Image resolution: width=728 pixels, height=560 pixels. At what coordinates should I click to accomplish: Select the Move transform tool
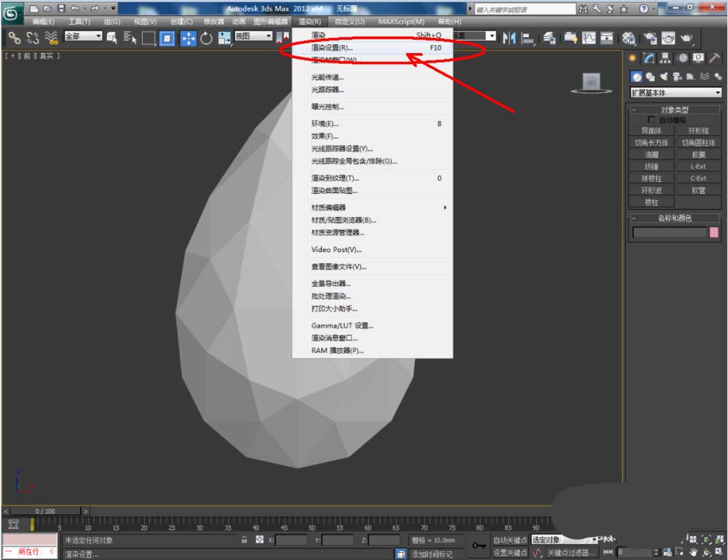click(188, 38)
